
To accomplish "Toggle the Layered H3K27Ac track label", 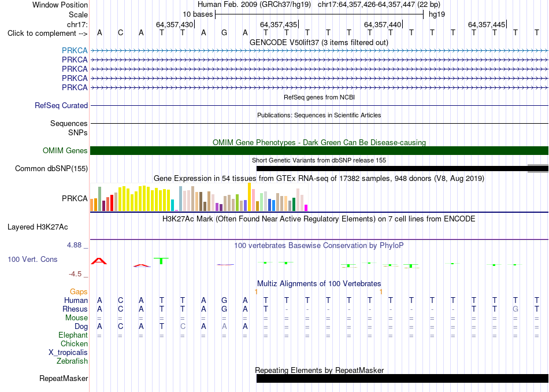I will [x=38, y=227].
